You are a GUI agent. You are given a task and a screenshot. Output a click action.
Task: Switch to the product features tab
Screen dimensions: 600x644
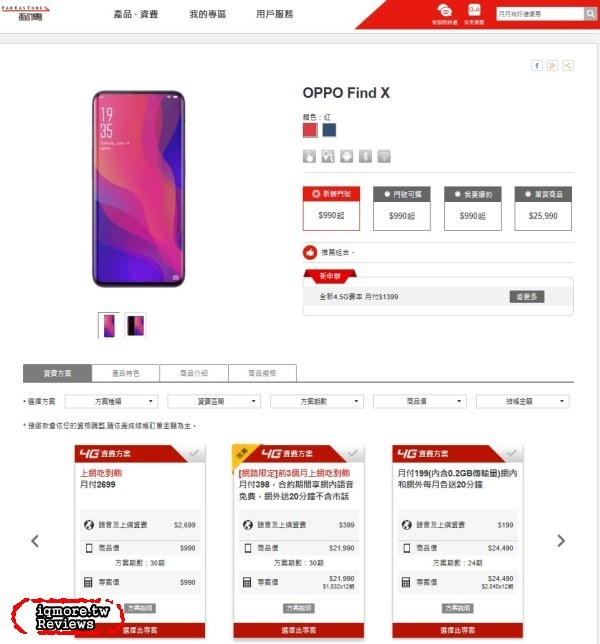pyautogui.click(x=126, y=373)
